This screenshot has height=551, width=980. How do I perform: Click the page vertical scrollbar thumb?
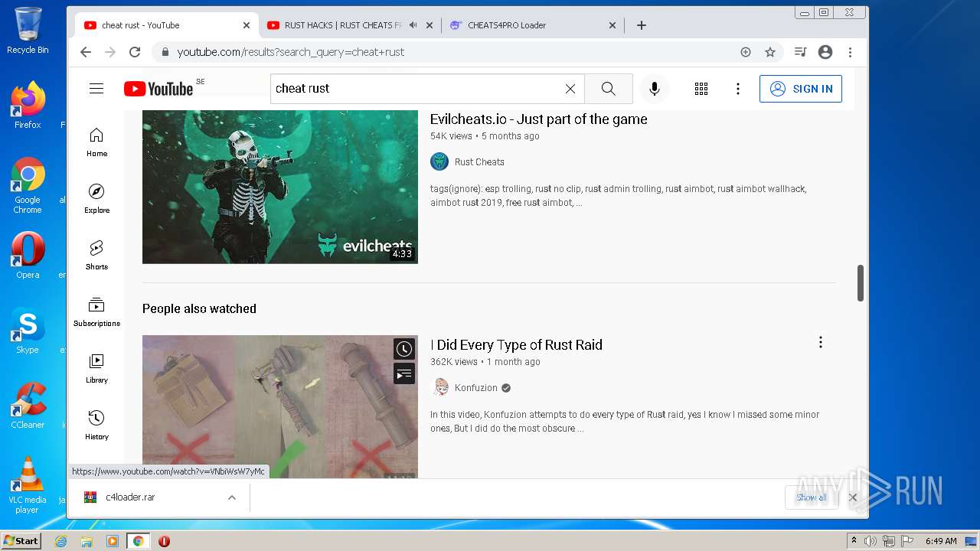click(861, 283)
